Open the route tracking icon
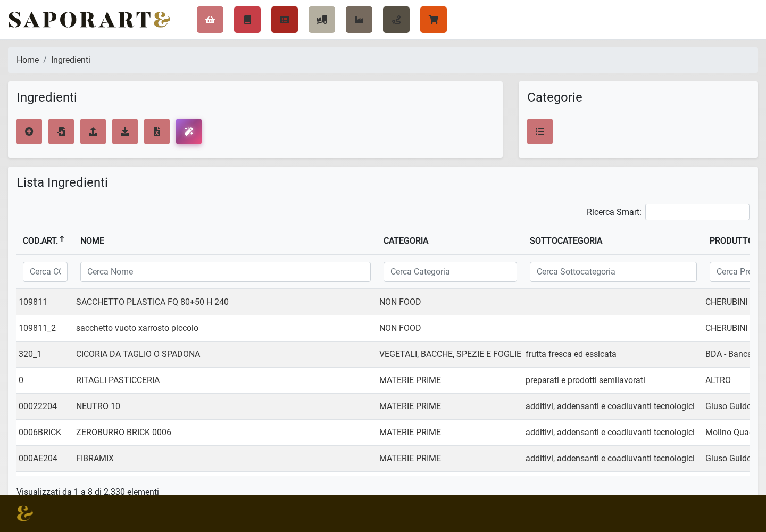 click(x=396, y=20)
